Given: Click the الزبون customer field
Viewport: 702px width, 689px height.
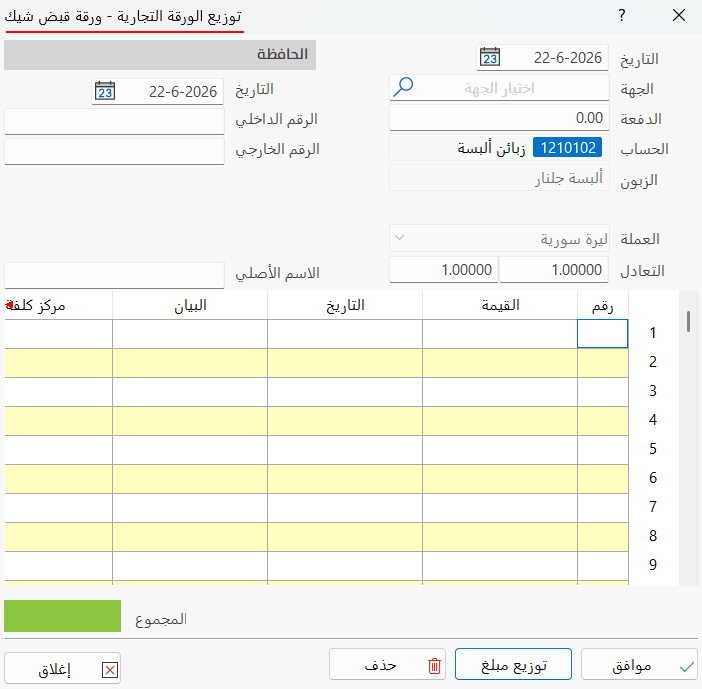Looking at the screenshot, I should coord(499,178).
